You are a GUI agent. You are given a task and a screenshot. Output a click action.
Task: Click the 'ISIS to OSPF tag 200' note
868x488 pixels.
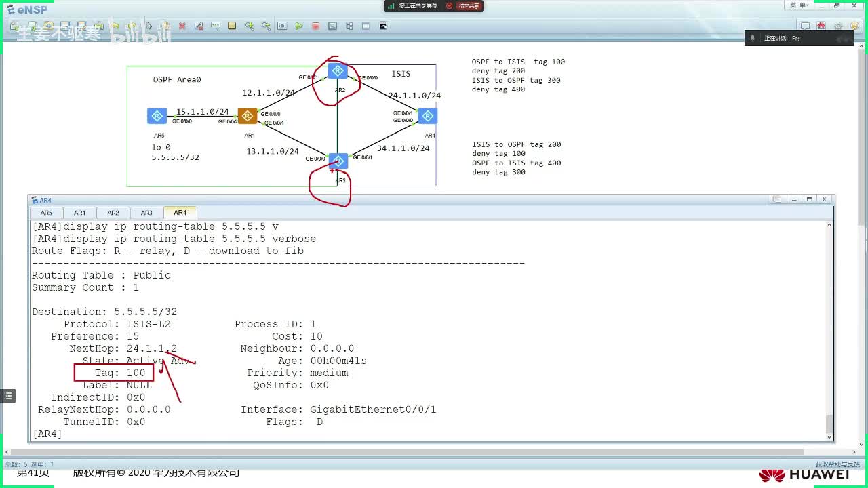click(517, 144)
